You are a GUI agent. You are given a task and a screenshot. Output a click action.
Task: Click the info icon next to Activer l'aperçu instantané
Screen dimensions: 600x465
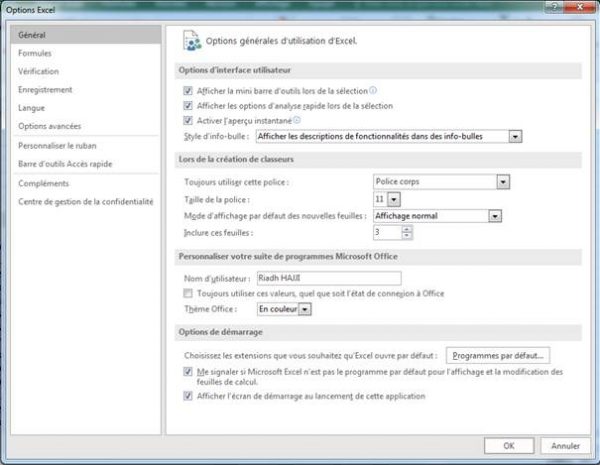(x=297, y=120)
